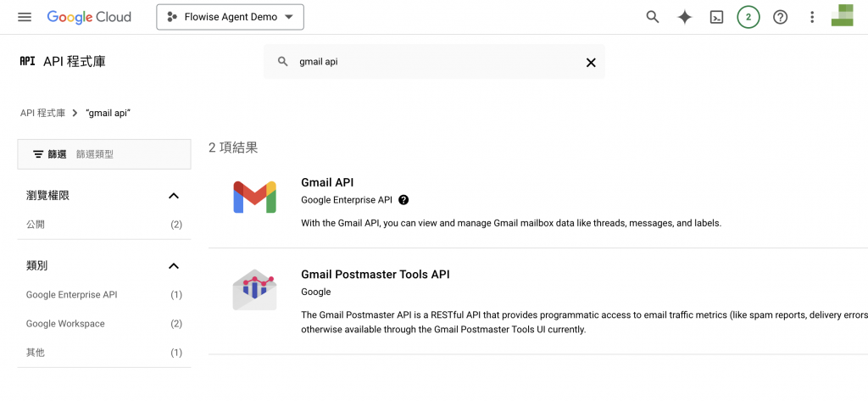Viewport: 868px width, 401px height.
Task: Clear the gmail api search text
Action: tap(591, 62)
